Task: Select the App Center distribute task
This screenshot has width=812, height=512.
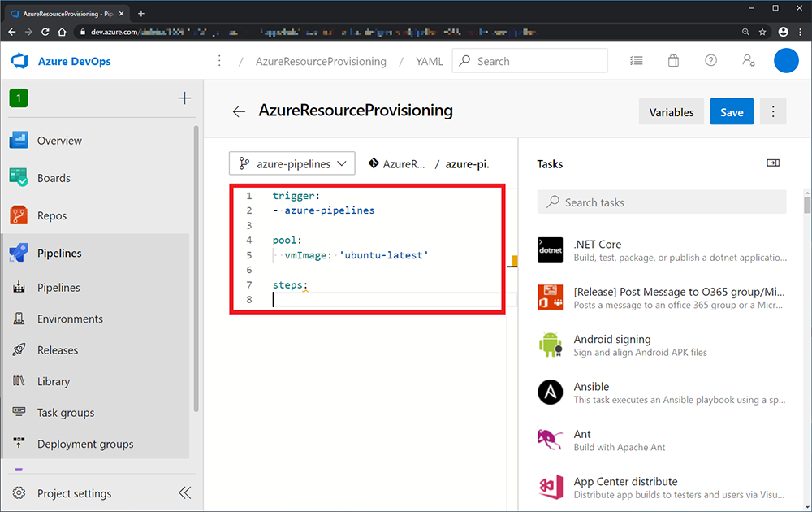Action: coord(662,487)
